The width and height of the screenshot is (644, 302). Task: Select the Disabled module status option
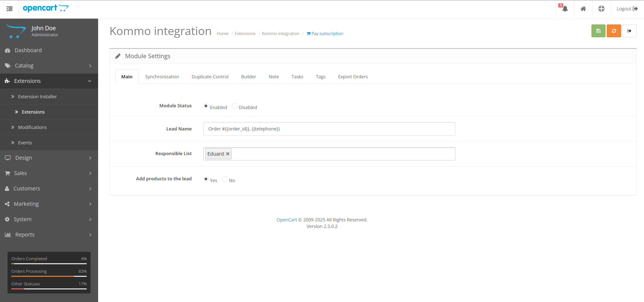click(234, 106)
